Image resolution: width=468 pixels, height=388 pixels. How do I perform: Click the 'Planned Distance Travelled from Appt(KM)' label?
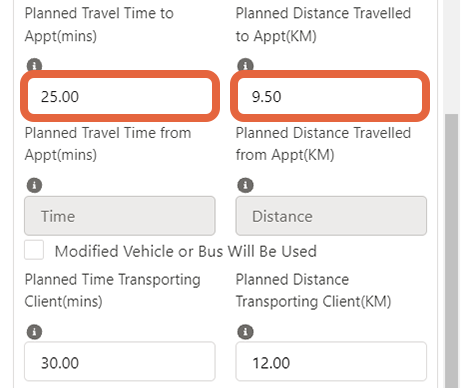[323, 144]
